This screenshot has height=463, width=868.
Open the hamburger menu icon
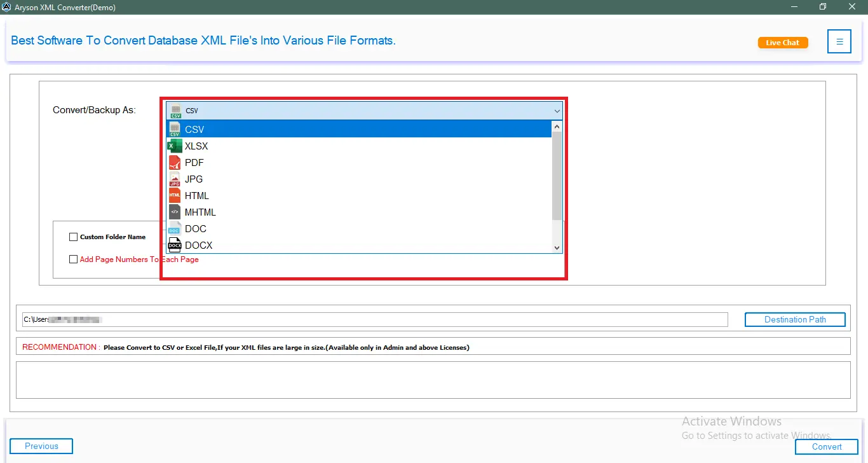[x=839, y=42]
